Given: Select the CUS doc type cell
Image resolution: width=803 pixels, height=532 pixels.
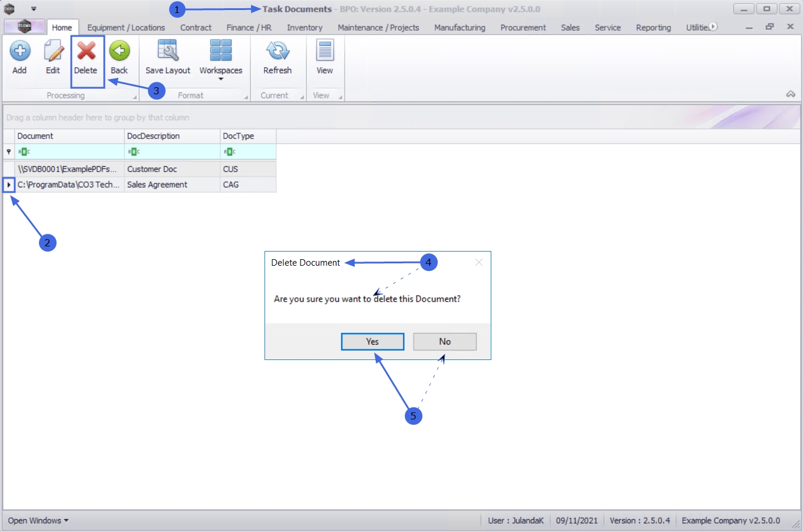Looking at the screenshot, I should 248,169.
